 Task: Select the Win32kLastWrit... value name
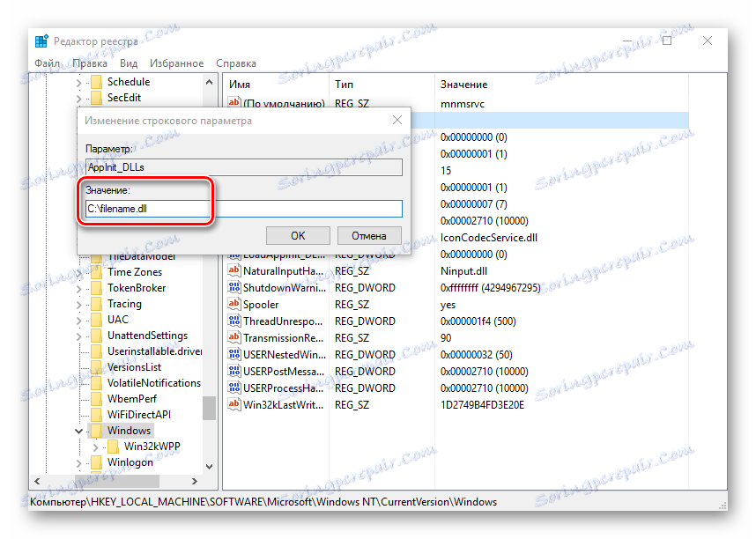point(284,405)
